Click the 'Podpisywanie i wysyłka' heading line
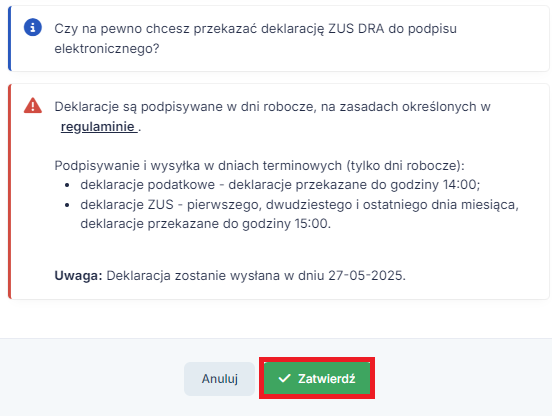The image size is (552, 416). point(259,165)
